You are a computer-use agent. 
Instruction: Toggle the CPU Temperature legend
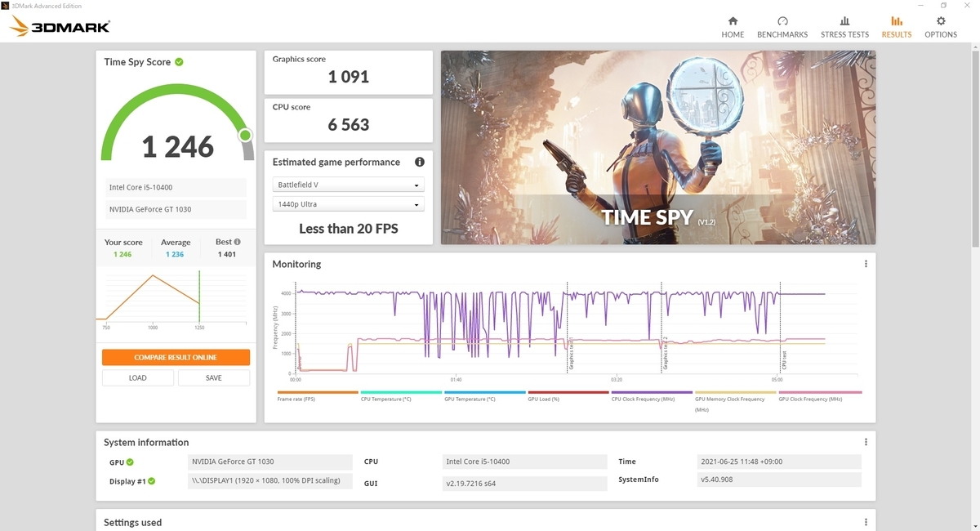pyautogui.click(x=401, y=395)
